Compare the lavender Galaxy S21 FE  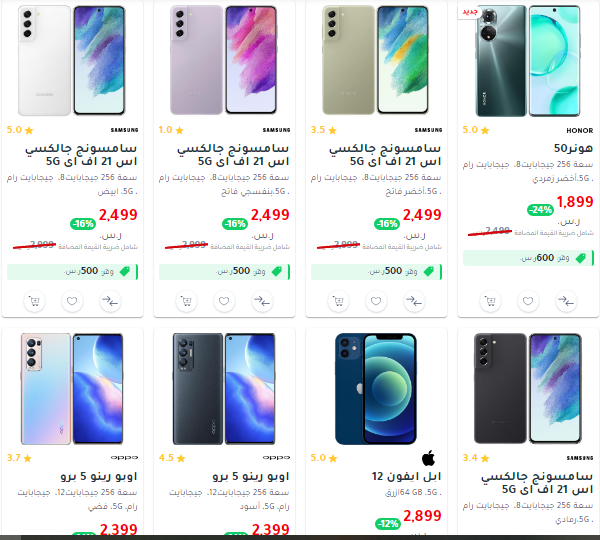click(262, 302)
